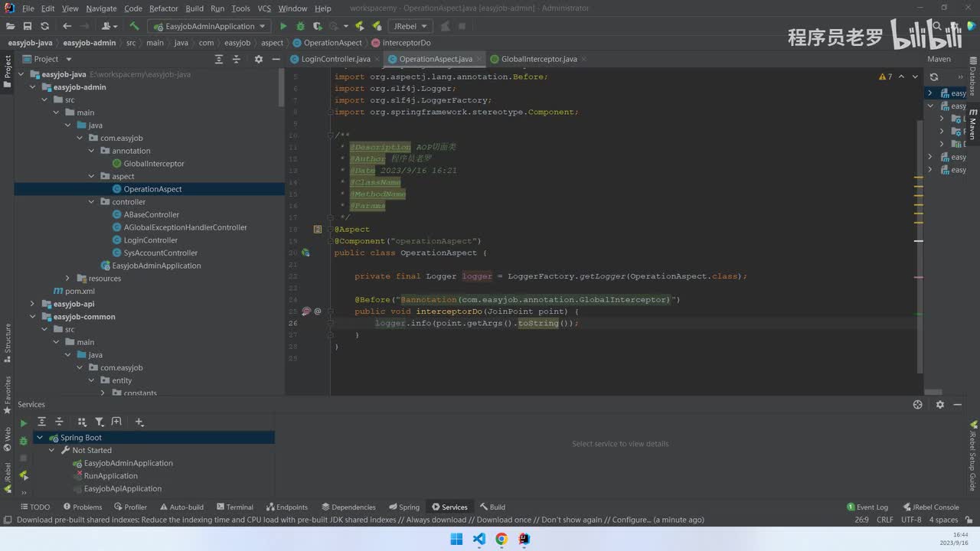Select SysAccountController in the project tree
This screenshot has height=551, width=980.
(160, 253)
